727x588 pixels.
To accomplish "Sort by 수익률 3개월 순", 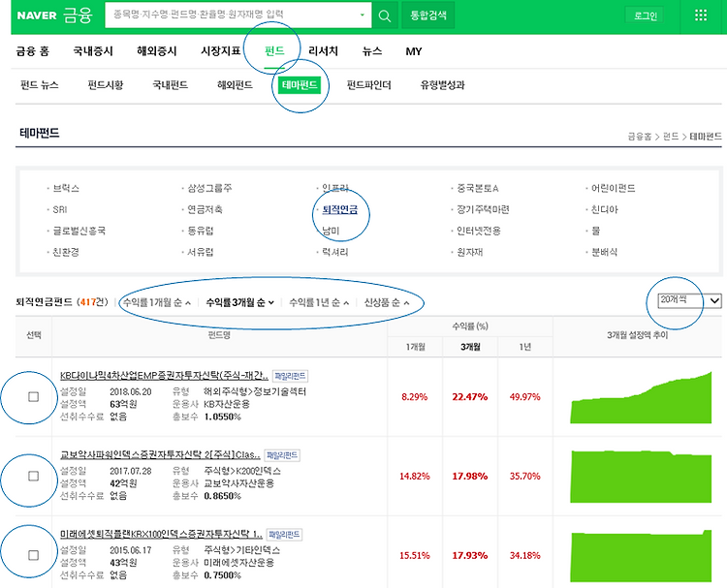I will (x=240, y=302).
